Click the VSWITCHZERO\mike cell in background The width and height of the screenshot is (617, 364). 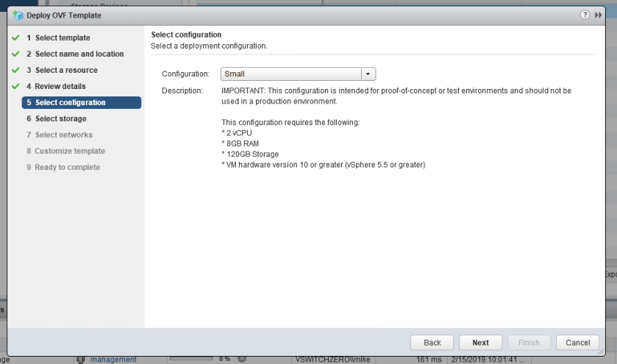pos(332,360)
